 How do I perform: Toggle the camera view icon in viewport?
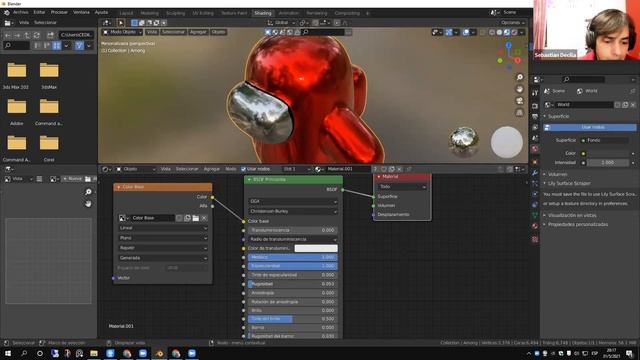(x=519, y=100)
